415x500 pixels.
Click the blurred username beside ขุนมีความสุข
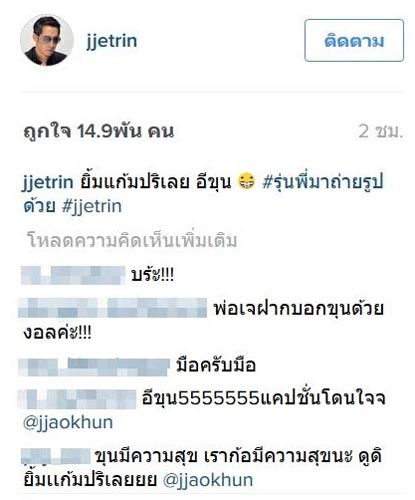point(56,456)
